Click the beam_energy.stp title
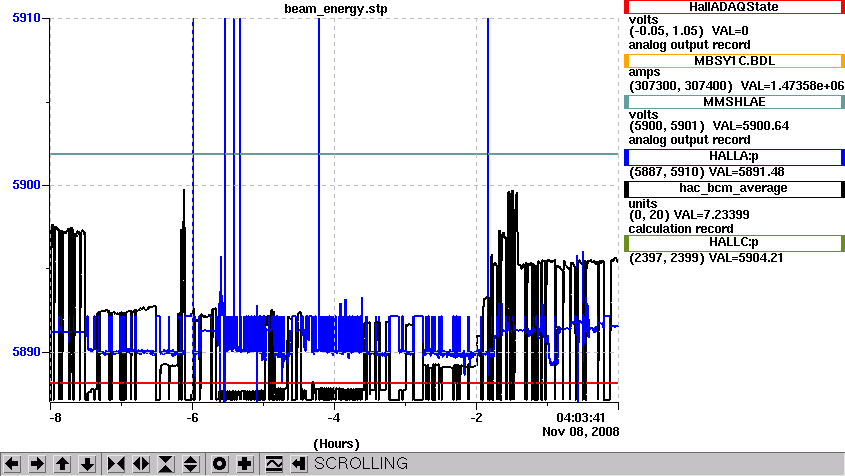 pos(336,9)
